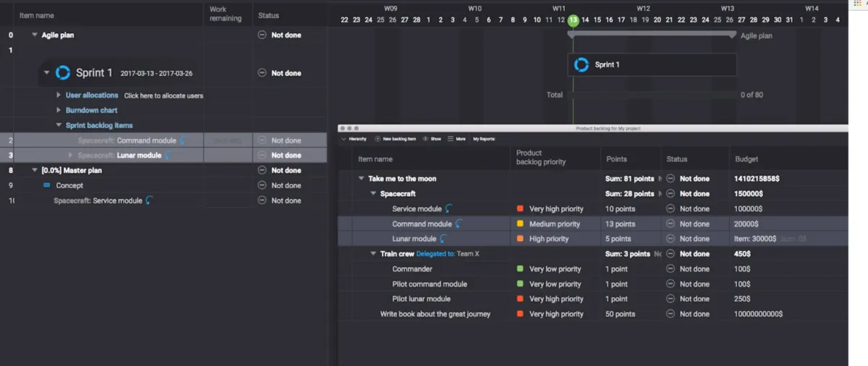Collapse the Spacecraft group in backlog
This screenshot has width=868, height=366.
tap(373, 194)
